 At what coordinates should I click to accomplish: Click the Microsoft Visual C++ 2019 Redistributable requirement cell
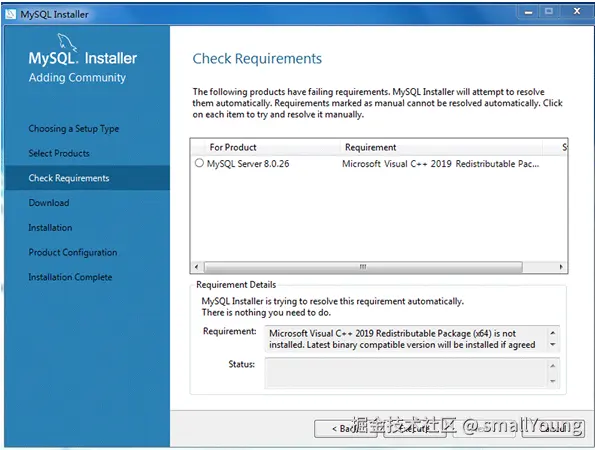point(440,164)
